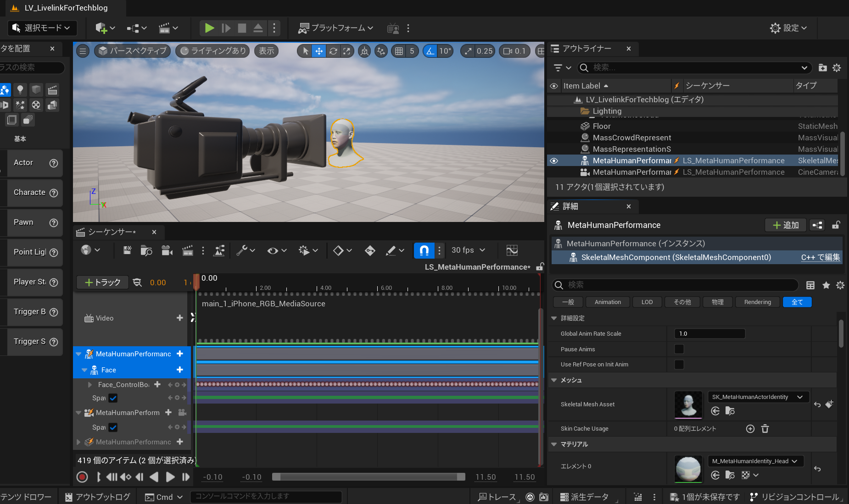Click the トラック add track button
Image resolution: width=849 pixels, height=504 pixels.
pyautogui.click(x=102, y=282)
